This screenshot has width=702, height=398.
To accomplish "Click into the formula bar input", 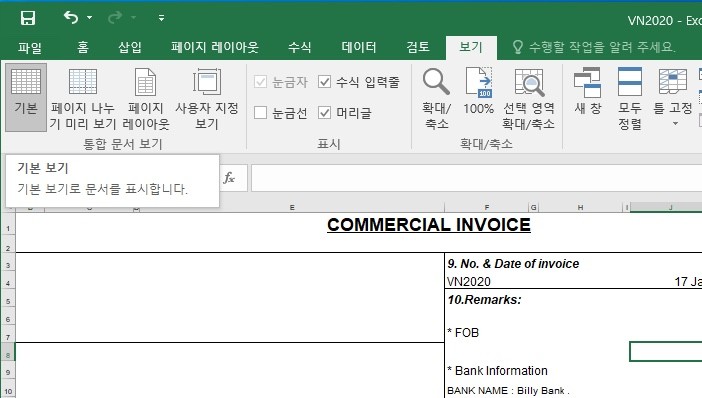I will point(476,178).
